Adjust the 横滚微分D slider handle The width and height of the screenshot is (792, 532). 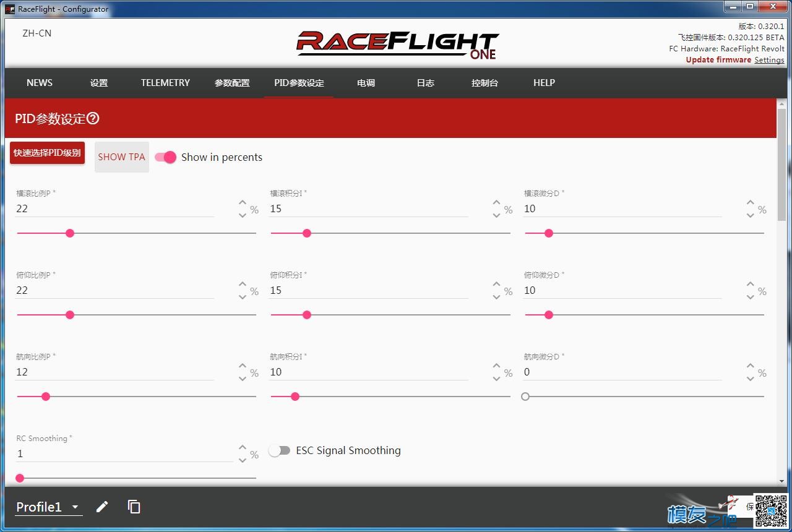click(549, 233)
